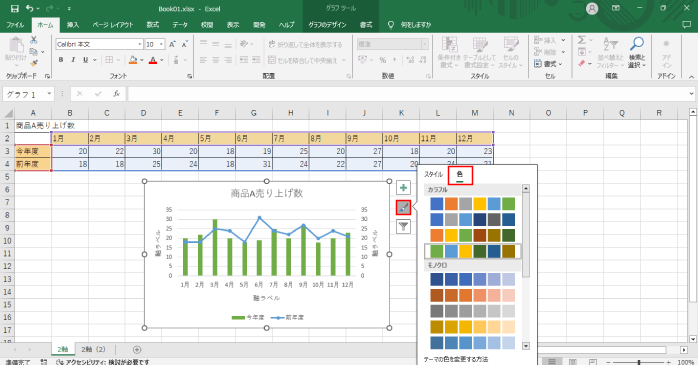Collapse the ribbon with the chevron
Image resolution: width=698 pixels, height=365 pixels.
(691, 76)
